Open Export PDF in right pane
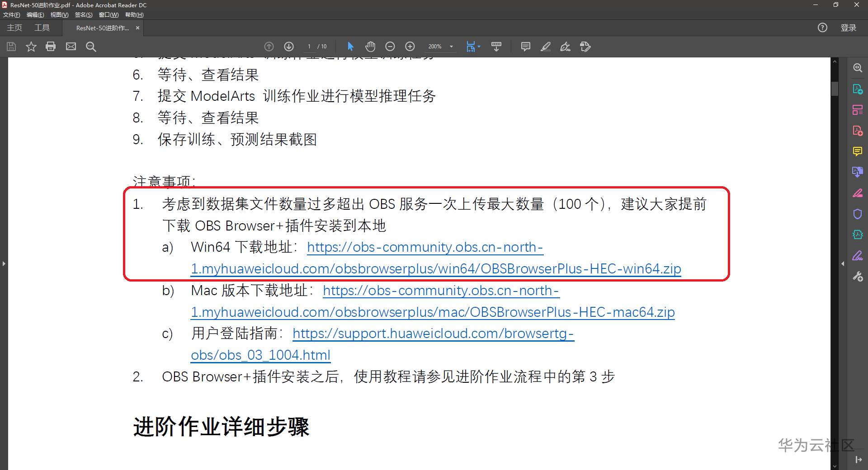 click(x=858, y=89)
